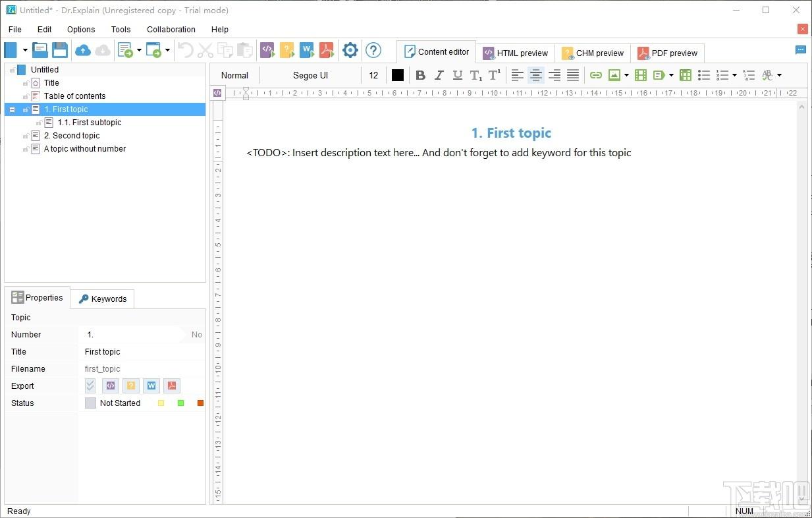812x518 pixels.
Task: Switch to the HTML preview tab
Action: (516, 53)
